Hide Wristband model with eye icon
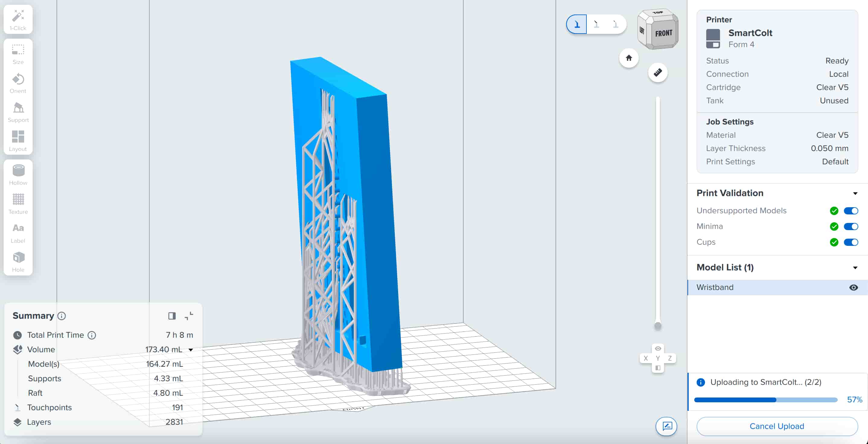The image size is (868, 444). tap(853, 288)
